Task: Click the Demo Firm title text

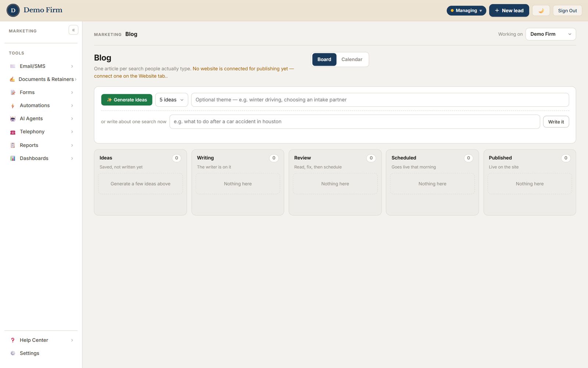Action: pos(43,10)
